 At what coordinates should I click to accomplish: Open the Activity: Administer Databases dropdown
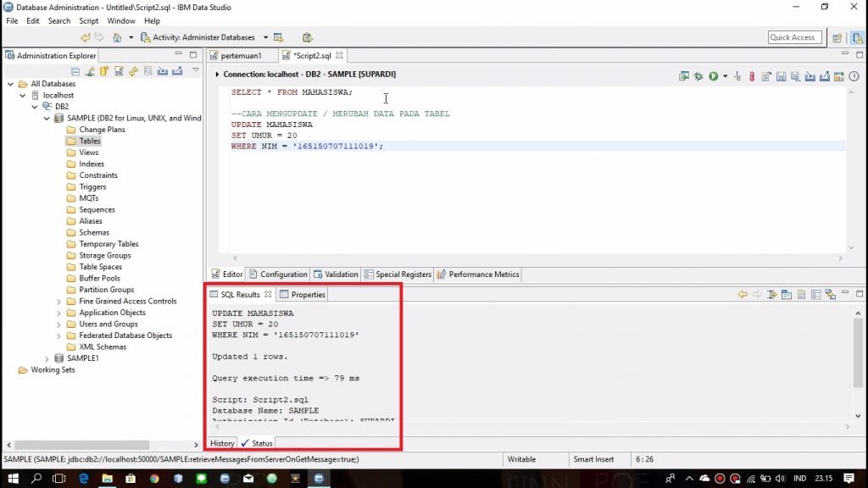click(x=264, y=37)
